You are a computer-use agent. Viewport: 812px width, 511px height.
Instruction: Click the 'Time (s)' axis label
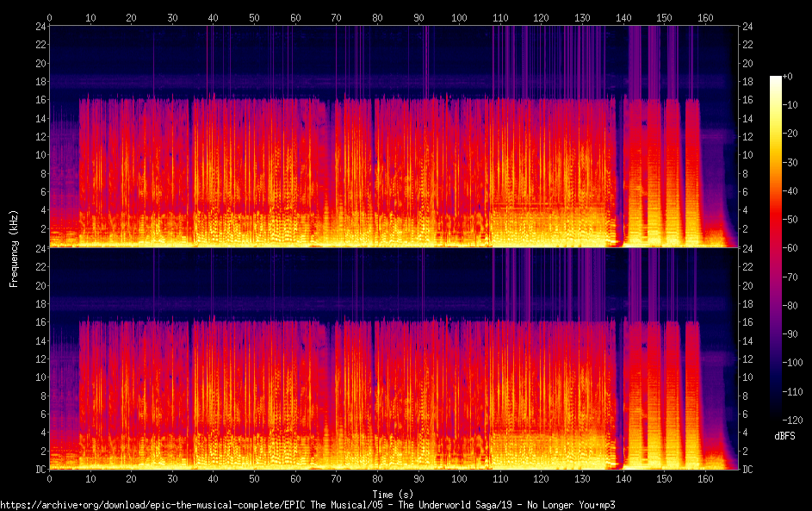pos(393,495)
